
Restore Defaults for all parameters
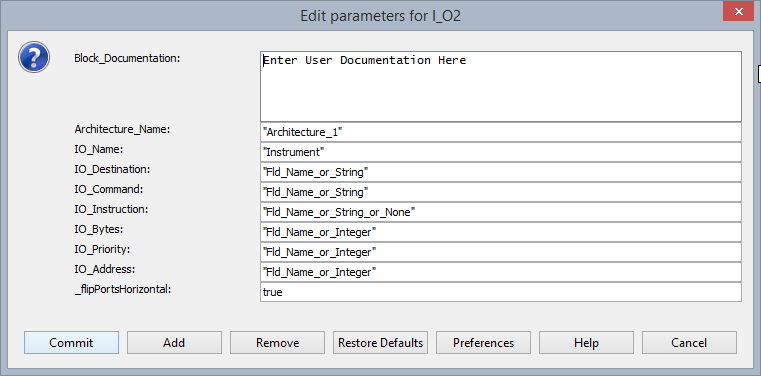(x=380, y=343)
